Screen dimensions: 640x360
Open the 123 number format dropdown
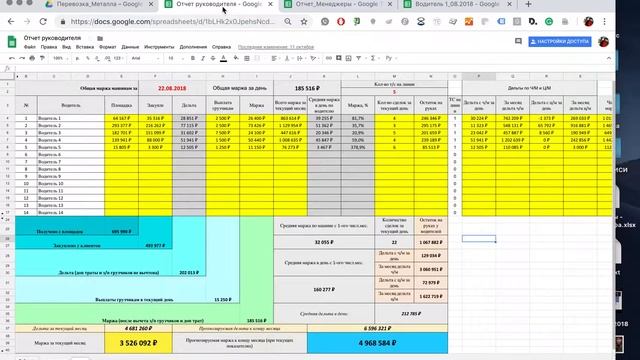click(118, 58)
